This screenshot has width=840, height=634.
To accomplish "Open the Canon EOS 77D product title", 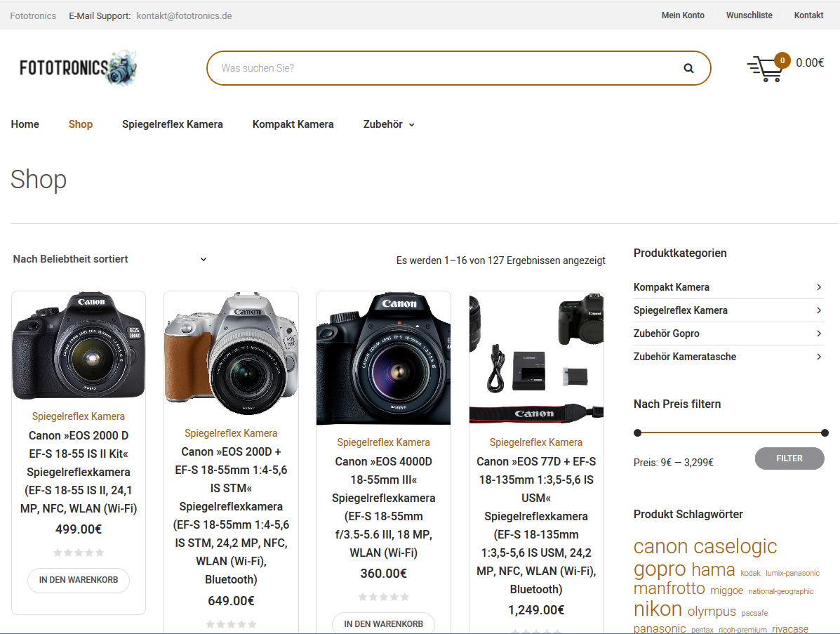I will [x=536, y=525].
